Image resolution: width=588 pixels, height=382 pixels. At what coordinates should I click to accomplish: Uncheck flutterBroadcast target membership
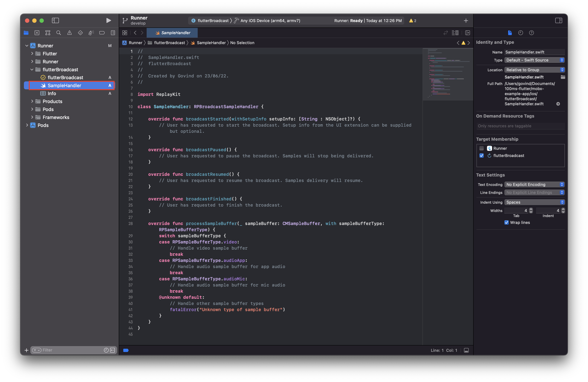point(481,156)
